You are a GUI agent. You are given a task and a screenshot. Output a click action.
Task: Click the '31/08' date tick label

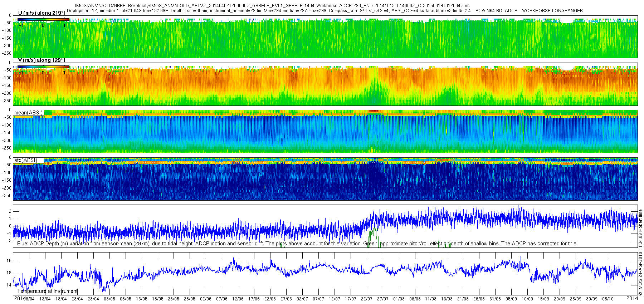(x=495, y=299)
